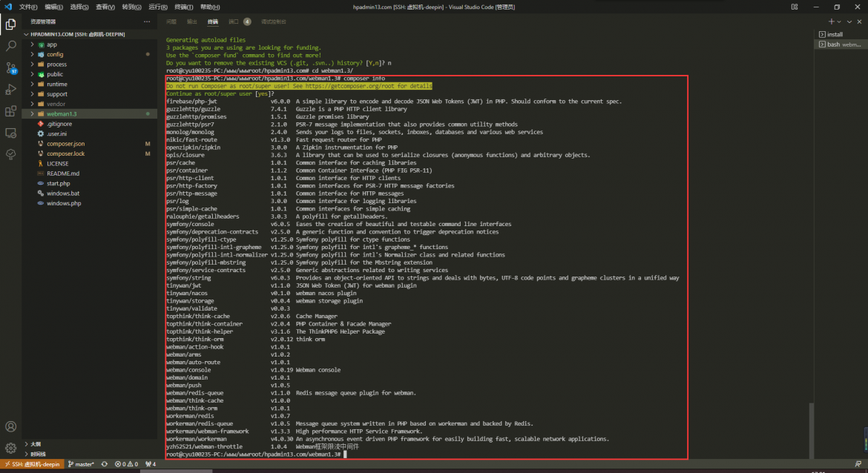868x473 pixels.
Task: Expand the webman1.3 folder
Action: point(90,114)
